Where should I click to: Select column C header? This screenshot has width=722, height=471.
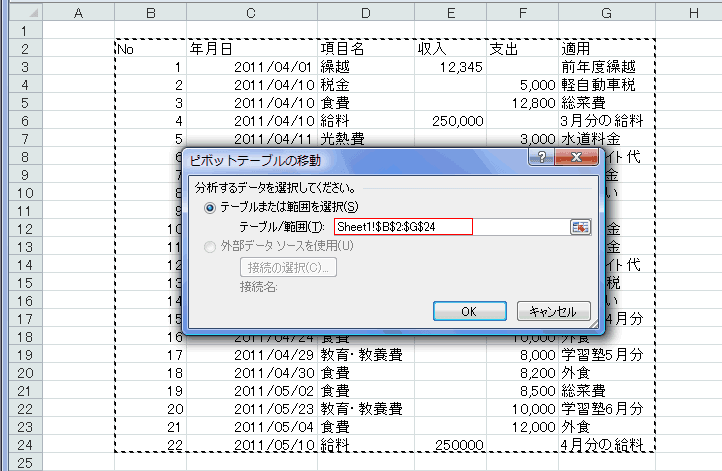[x=252, y=12]
